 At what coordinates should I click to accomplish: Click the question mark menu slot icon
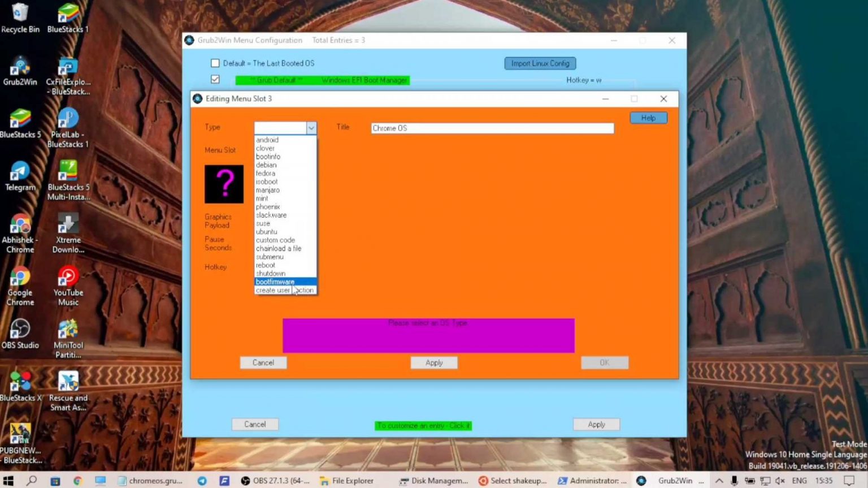[x=224, y=184]
